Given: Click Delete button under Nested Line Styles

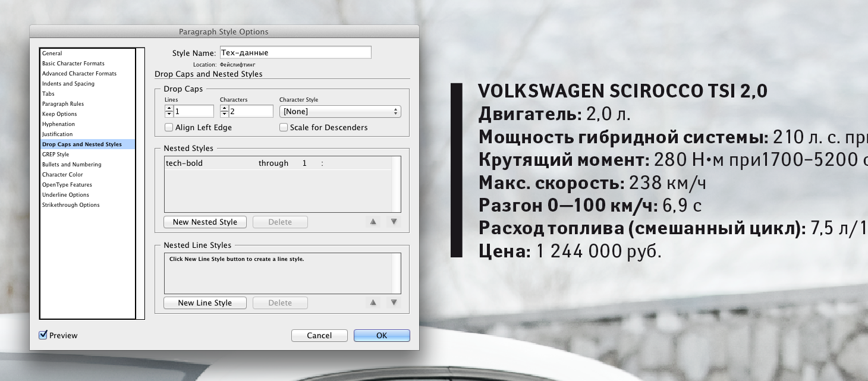Looking at the screenshot, I should [280, 303].
